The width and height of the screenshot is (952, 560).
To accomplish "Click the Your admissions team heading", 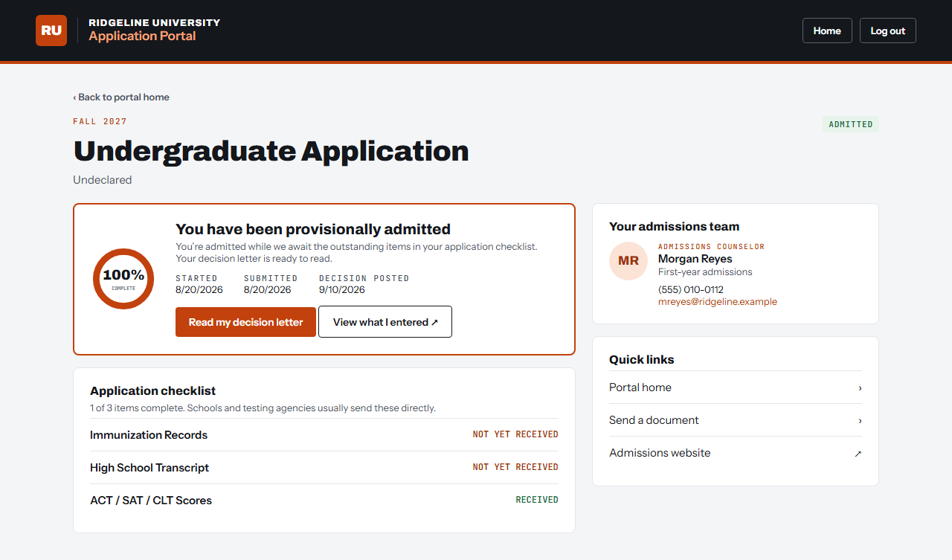I will tap(675, 227).
